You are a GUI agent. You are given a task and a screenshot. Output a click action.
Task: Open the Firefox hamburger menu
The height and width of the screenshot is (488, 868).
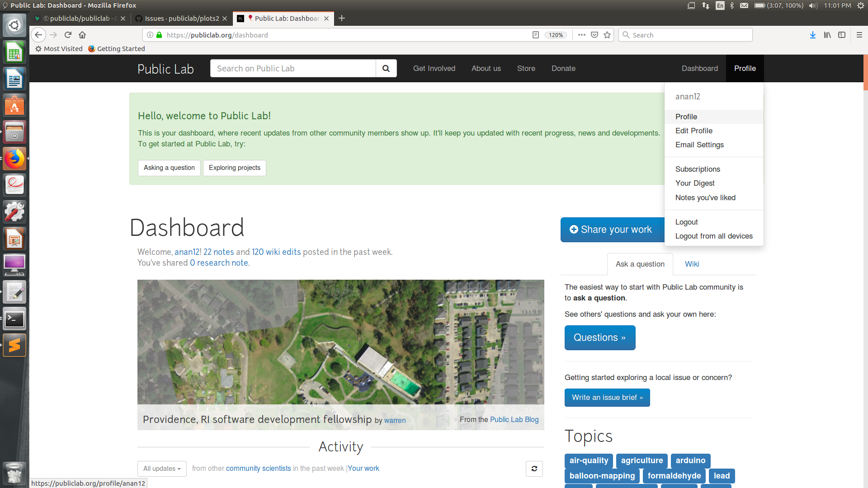pos(859,35)
